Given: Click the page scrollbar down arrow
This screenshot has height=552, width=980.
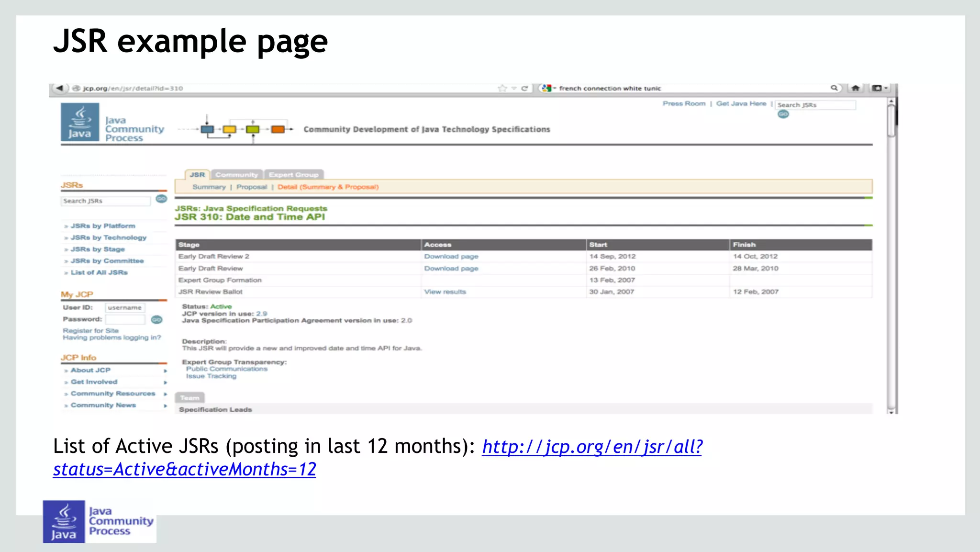Looking at the screenshot, I should (891, 411).
